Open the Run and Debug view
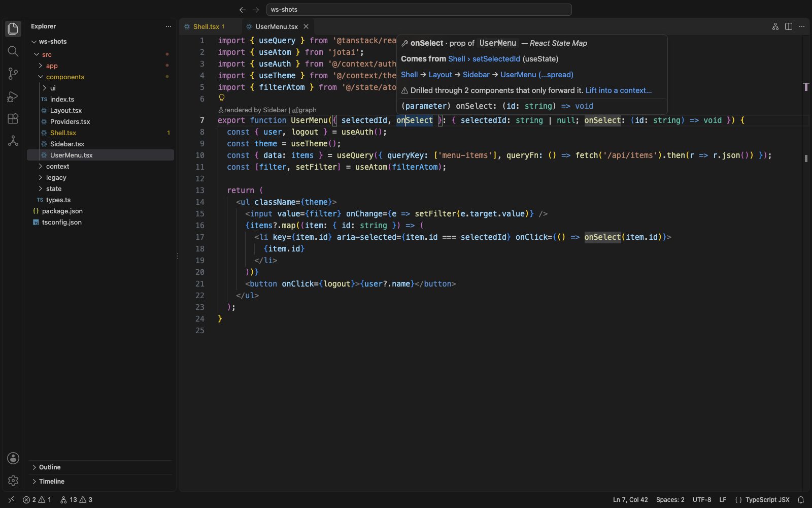Viewport: 812px width, 508px height. pos(13,96)
